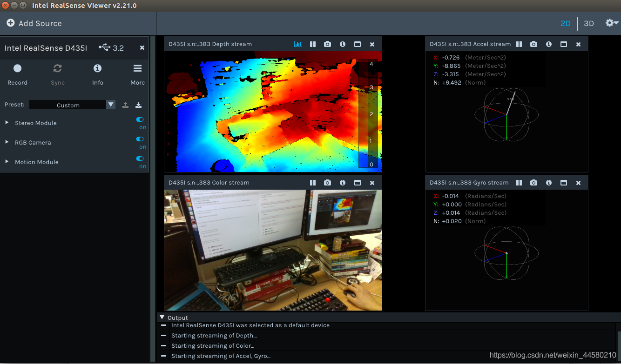Click the USB 3.2 connection icon
This screenshot has width=621, height=364.
(104, 47)
